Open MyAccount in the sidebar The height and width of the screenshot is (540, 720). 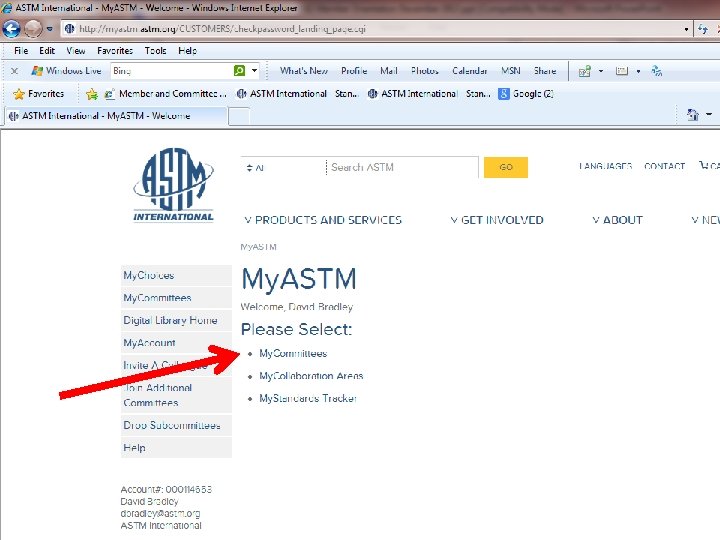[176, 343]
